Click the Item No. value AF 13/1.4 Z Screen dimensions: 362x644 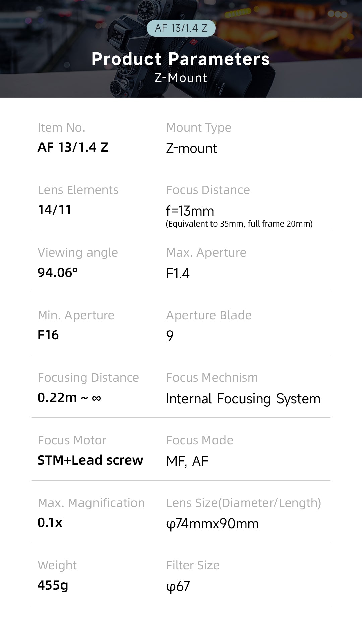[73, 147]
